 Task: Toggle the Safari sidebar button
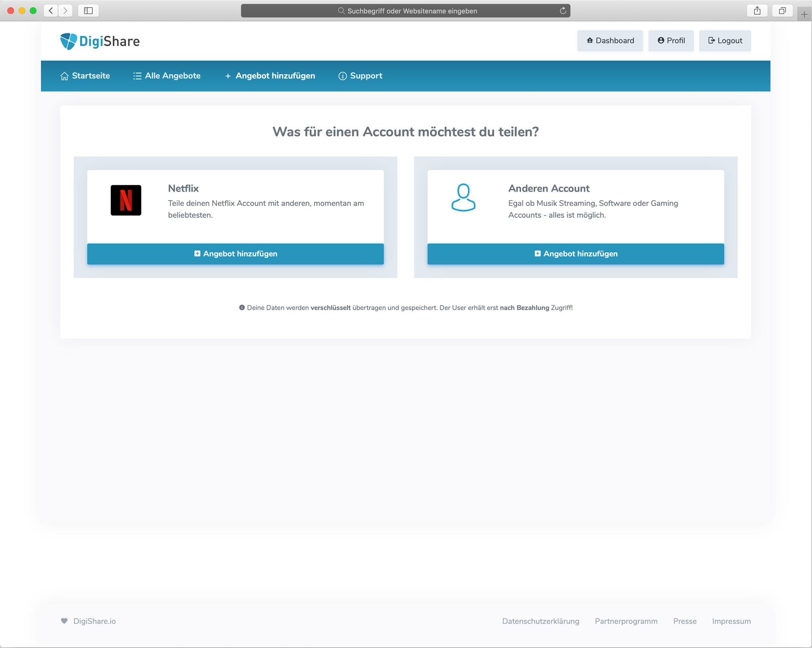88,11
